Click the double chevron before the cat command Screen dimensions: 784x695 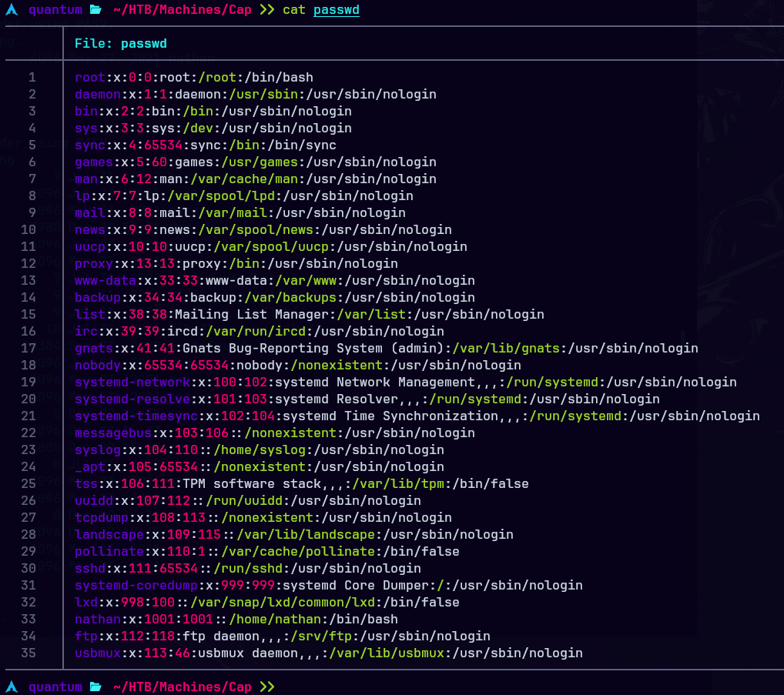click(266, 10)
